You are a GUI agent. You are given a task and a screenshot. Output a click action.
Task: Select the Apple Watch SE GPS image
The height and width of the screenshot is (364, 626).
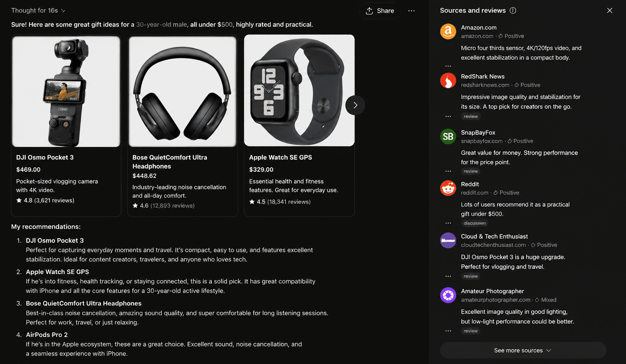click(299, 91)
